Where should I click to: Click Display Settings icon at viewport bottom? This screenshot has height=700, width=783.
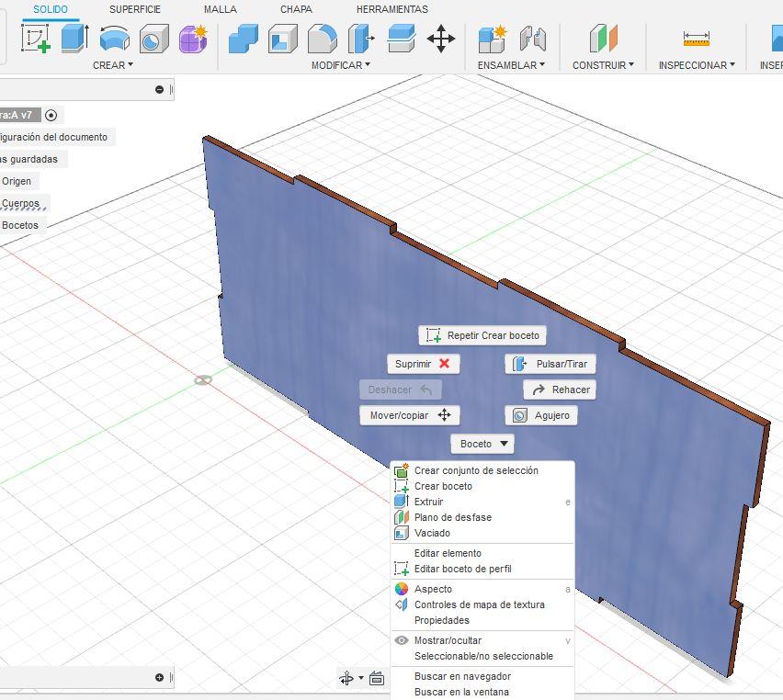click(x=377, y=678)
